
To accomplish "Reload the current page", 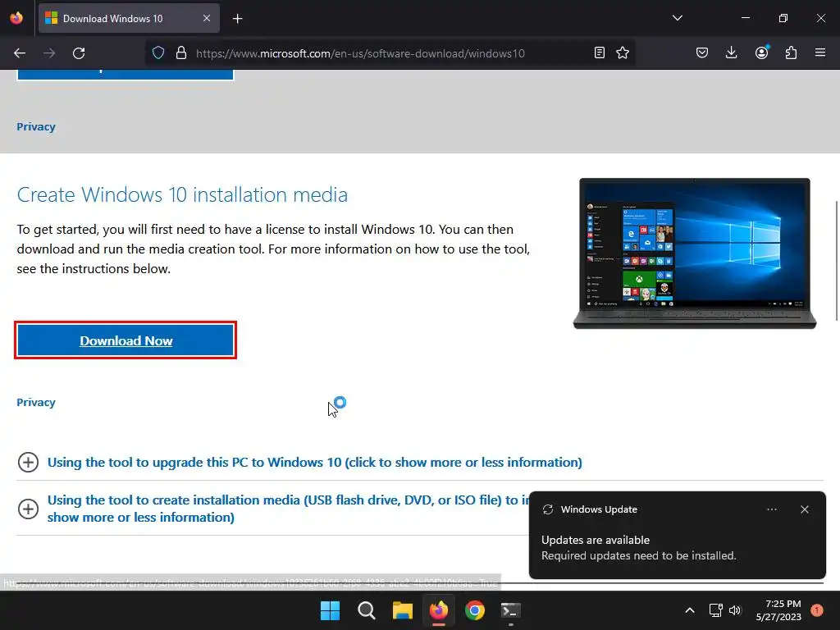I will click(x=79, y=53).
